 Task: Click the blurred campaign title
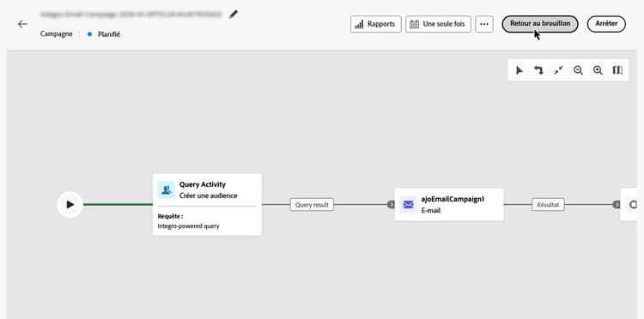click(x=131, y=15)
